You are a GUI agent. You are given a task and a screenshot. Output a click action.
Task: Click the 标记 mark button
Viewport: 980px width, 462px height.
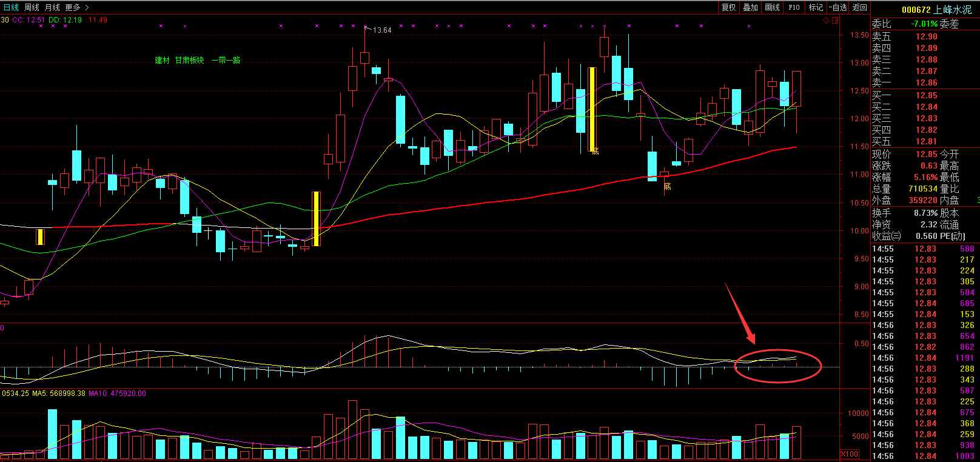coord(816,7)
